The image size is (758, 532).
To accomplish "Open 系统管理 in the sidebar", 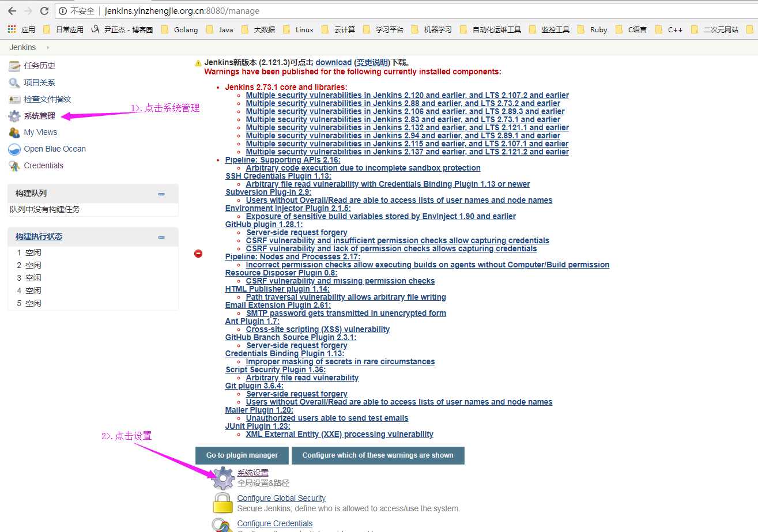I will (40, 116).
